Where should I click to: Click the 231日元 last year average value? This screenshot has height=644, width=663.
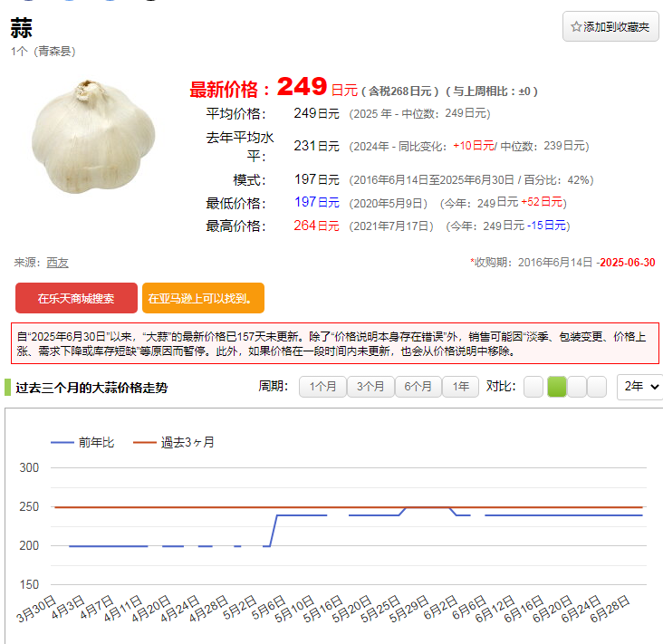317,147
